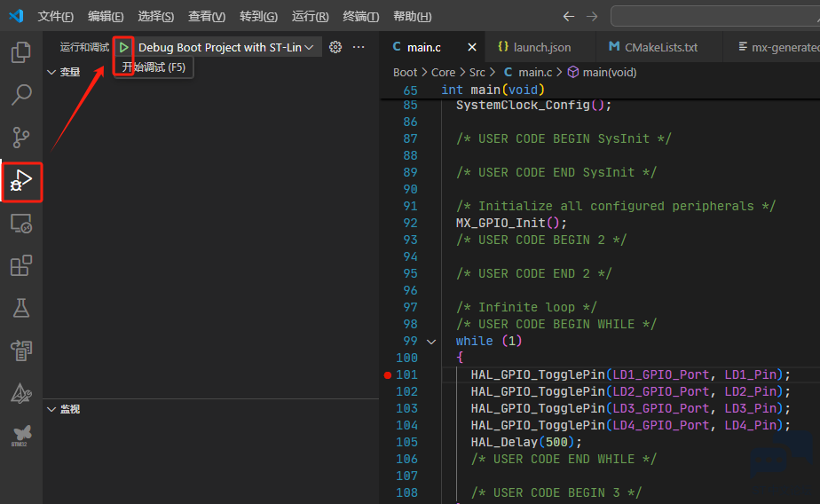Click the MX_GPIO_Init() call
Viewport: 820px width, 504px height.
[x=511, y=224]
